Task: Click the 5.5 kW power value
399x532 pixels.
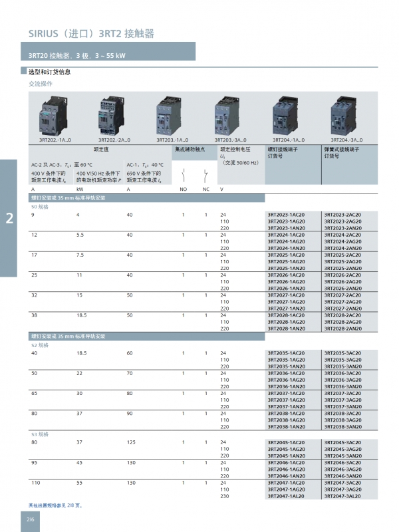Action: point(80,235)
